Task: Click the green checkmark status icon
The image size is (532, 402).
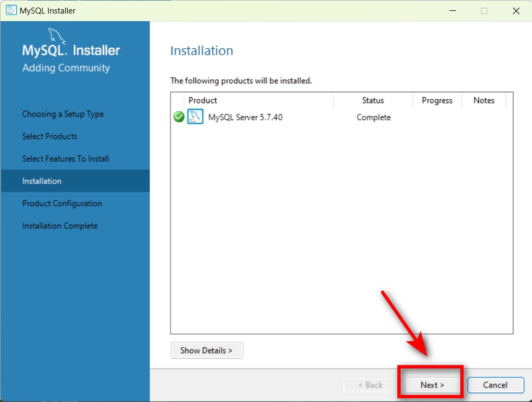Action: pos(179,117)
